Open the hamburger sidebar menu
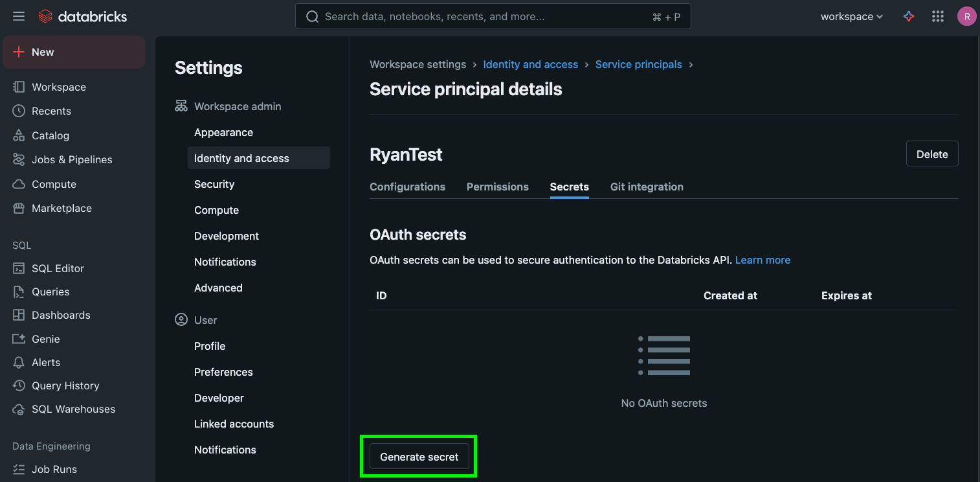This screenshot has height=482, width=980. [x=19, y=16]
